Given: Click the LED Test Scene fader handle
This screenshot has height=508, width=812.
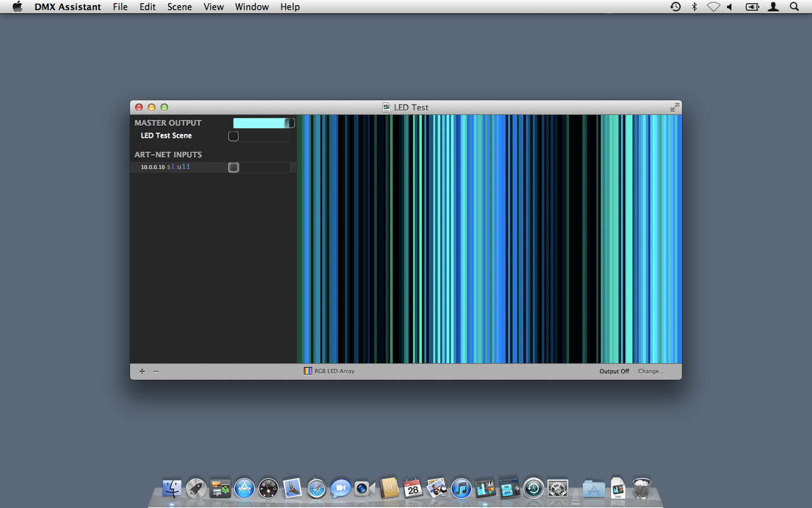Looking at the screenshot, I should 233,137.
